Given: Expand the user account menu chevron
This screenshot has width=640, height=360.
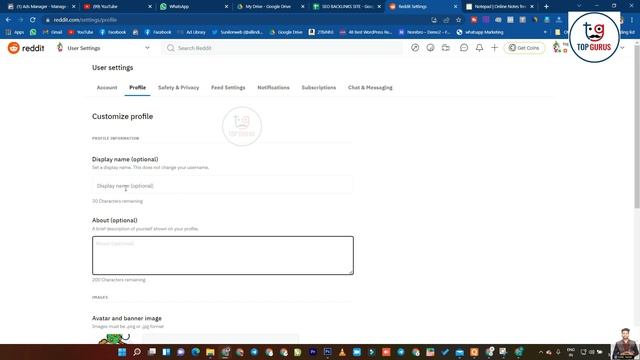Looking at the screenshot, I should [622, 48].
